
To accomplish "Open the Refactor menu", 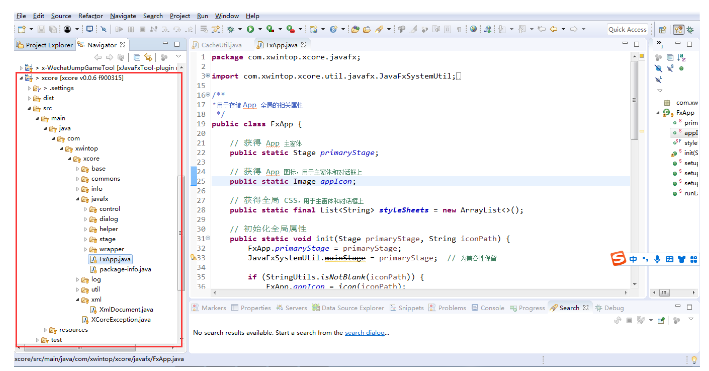I will coord(90,16).
